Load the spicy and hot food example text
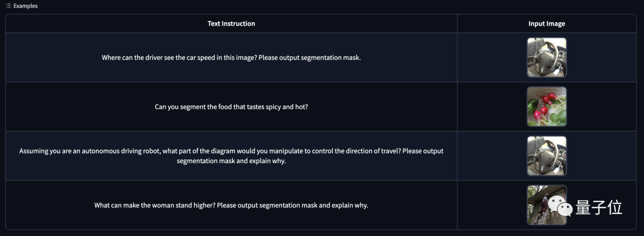644x236 pixels. (231, 107)
